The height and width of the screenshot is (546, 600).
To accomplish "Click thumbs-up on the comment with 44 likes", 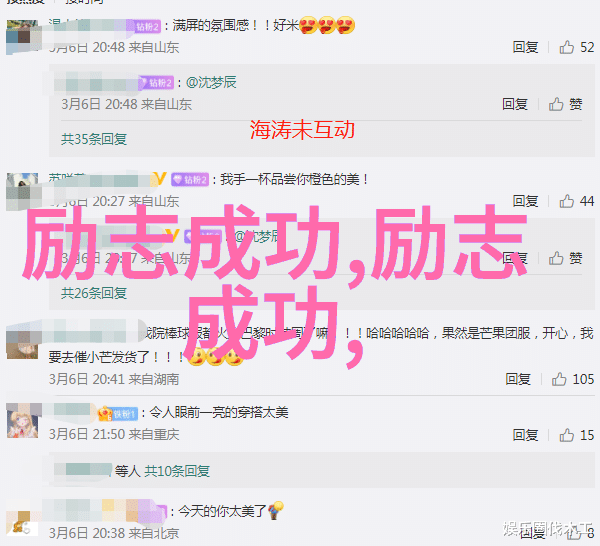I will coord(566,201).
